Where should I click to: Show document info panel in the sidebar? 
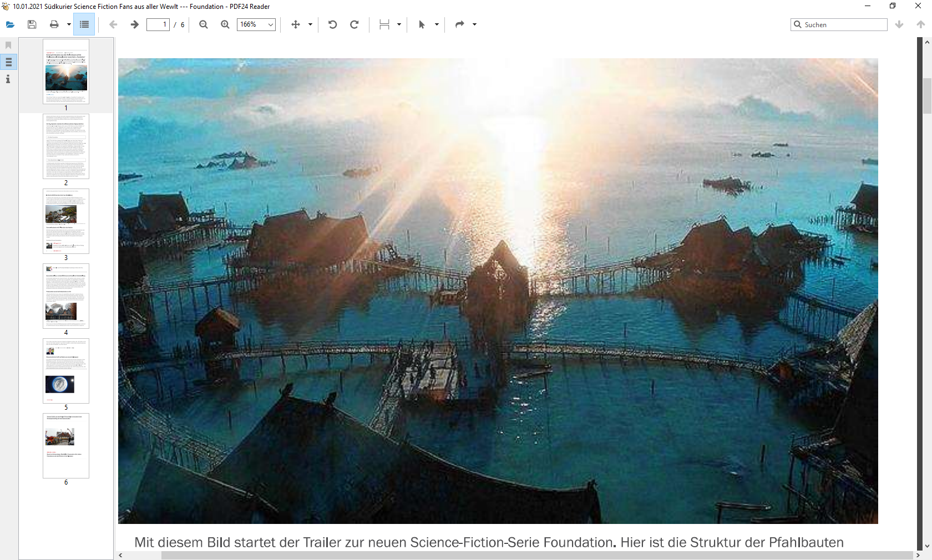tap(8, 79)
